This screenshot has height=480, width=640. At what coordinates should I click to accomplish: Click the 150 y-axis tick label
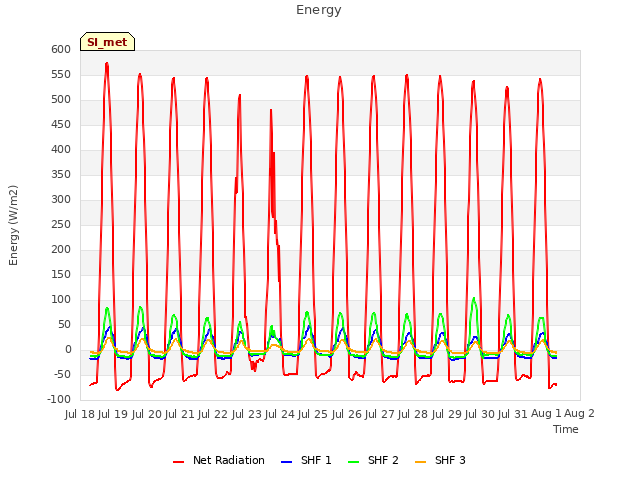(61, 275)
